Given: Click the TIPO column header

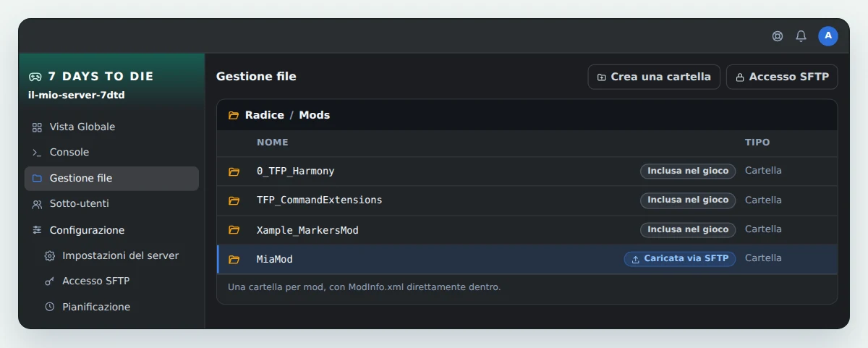Looking at the screenshot, I should 757,143.
